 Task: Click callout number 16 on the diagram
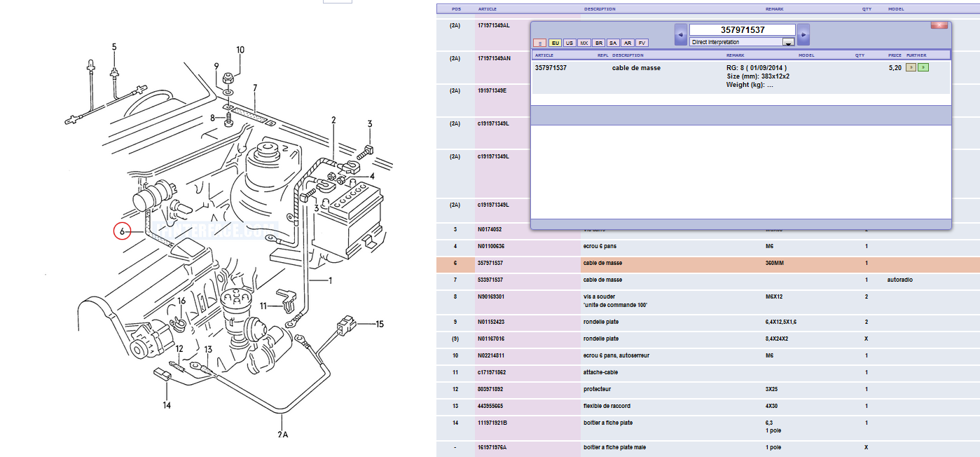[181, 301]
